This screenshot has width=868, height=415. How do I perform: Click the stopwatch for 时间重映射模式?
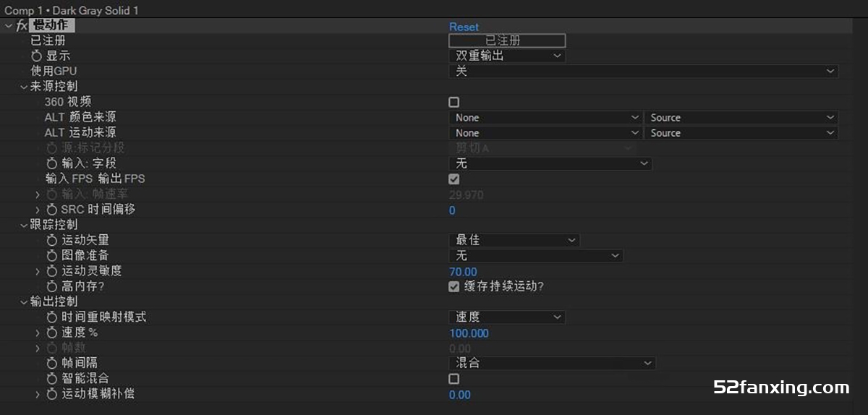(x=51, y=317)
